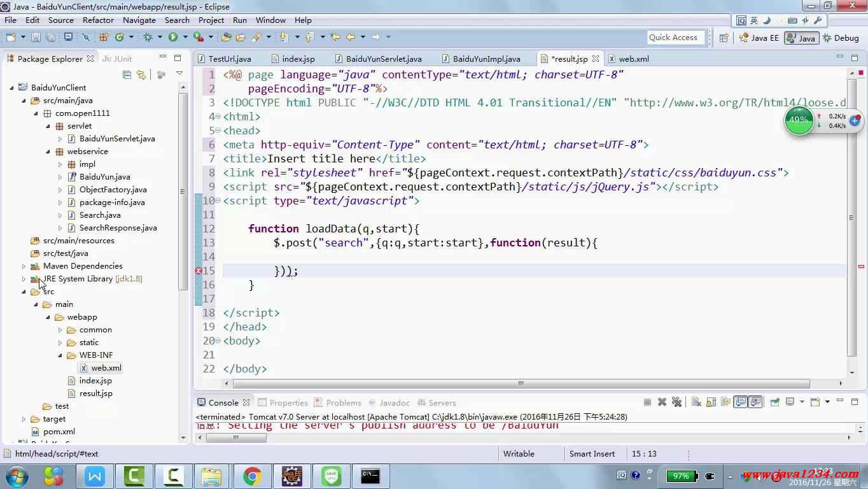The width and height of the screenshot is (868, 489).
Task: Click the Save All toolbar icon
Action: (52, 38)
